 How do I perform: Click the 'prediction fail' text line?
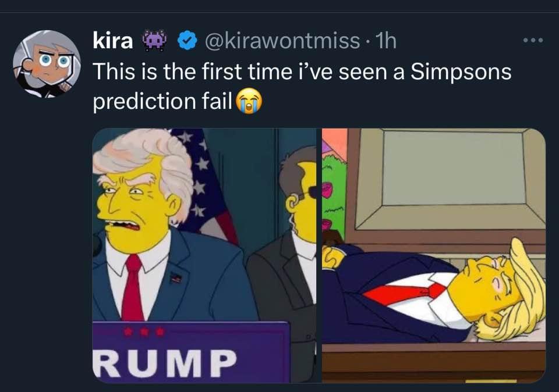(x=162, y=101)
